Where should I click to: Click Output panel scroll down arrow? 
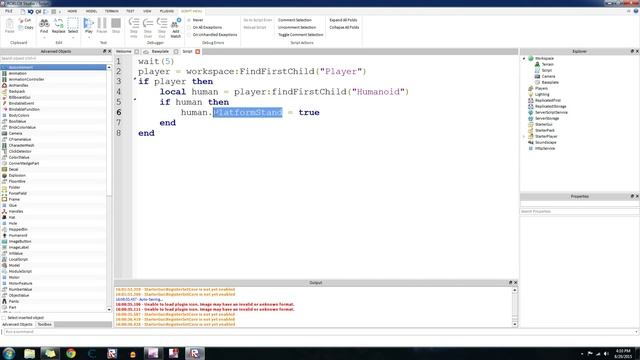(515, 324)
